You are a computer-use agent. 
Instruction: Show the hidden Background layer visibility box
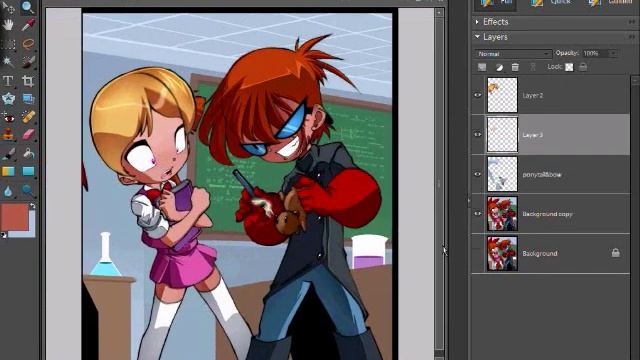pyautogui.click(x=478, y=253)
